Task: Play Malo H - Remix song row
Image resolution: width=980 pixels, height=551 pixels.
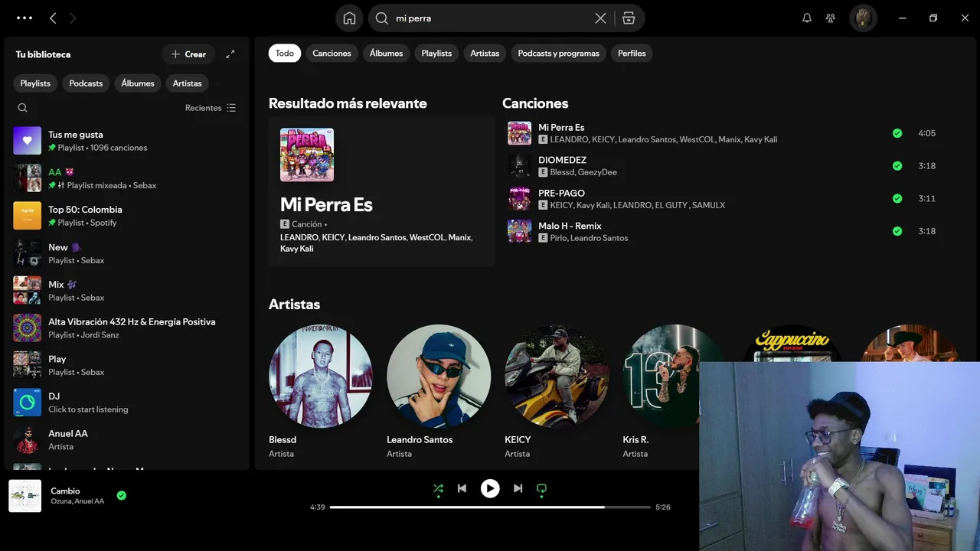Action: 723,231
